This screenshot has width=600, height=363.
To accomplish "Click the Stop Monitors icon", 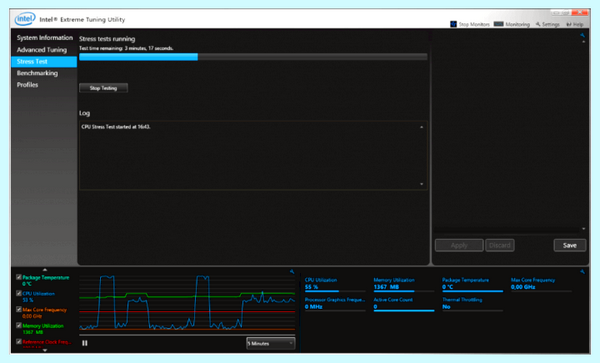I will [453, 24].
